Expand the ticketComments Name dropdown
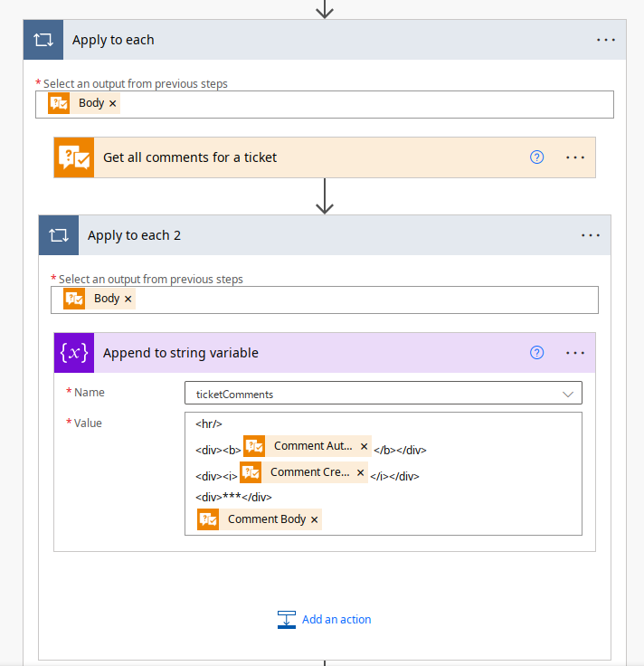This screenshot has width=644, height=666. [568, 394]
